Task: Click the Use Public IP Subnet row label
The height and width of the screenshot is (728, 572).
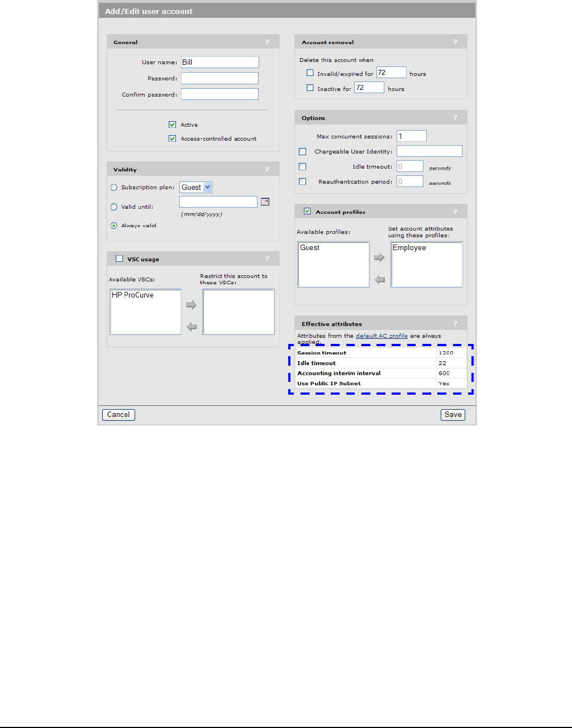Action: pos(329,384)
